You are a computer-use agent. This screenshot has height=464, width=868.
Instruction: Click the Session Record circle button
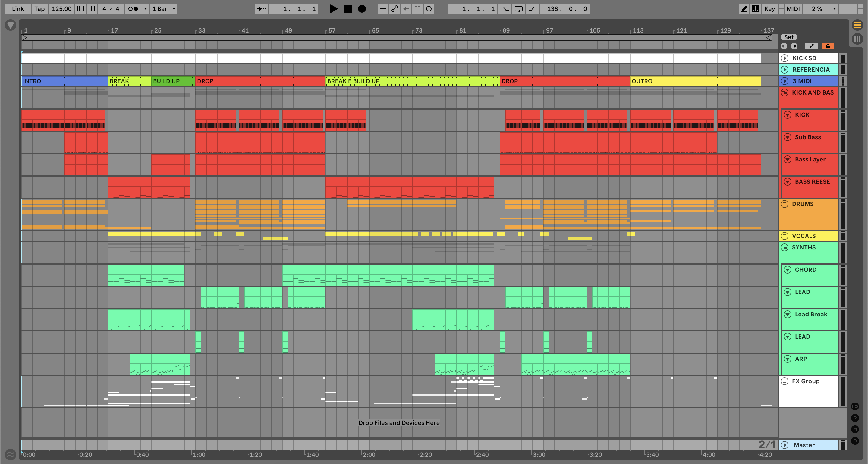[429, 9]
